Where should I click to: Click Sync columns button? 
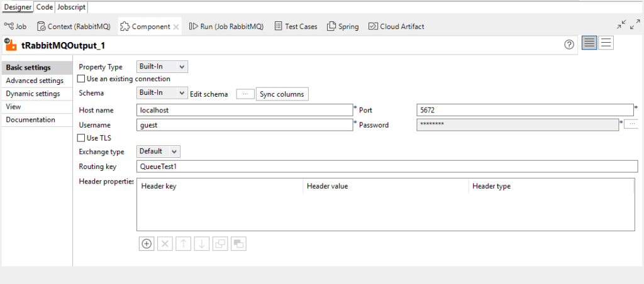point(282,94)
